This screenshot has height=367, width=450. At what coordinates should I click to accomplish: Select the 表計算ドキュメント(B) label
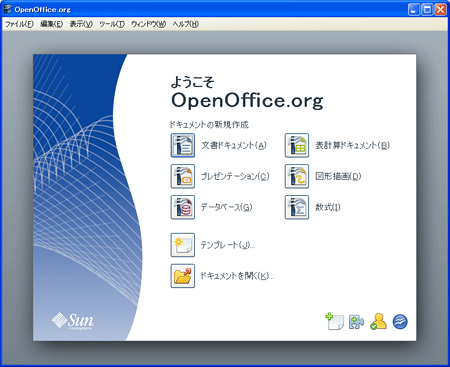click(352, 145)
